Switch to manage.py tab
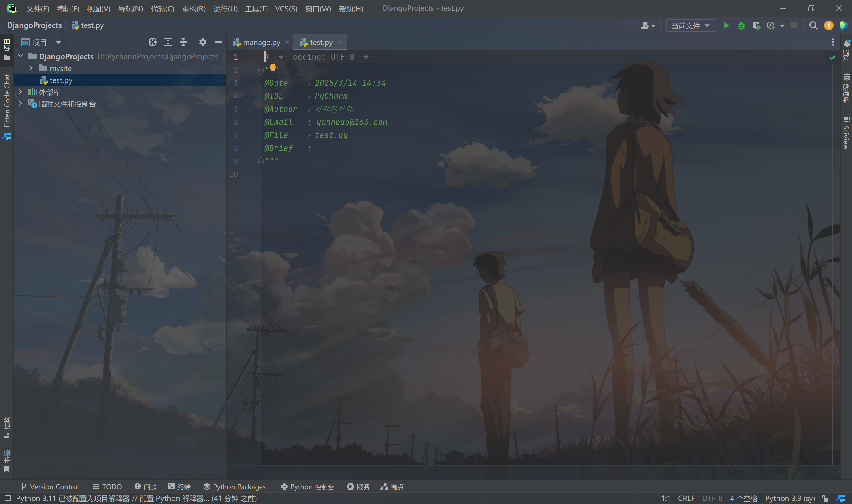 point(261,43)
